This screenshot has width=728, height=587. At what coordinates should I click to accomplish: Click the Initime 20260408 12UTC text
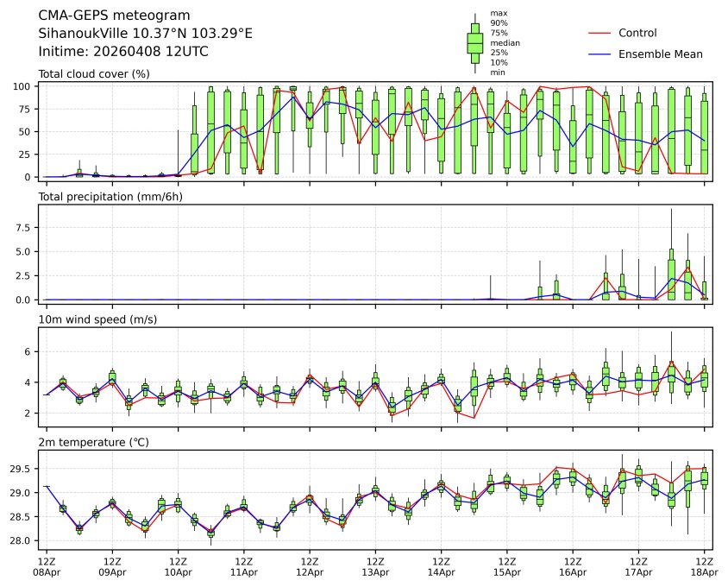123,52
